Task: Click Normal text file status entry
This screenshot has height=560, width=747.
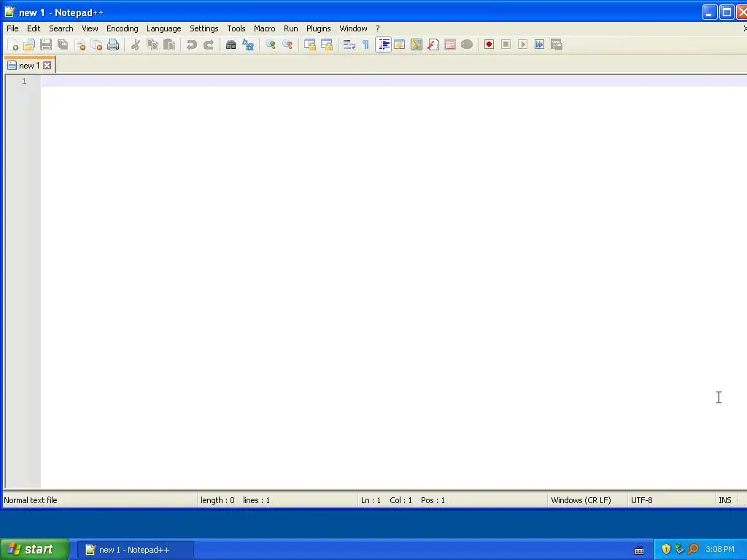Action: click(31, 500)
